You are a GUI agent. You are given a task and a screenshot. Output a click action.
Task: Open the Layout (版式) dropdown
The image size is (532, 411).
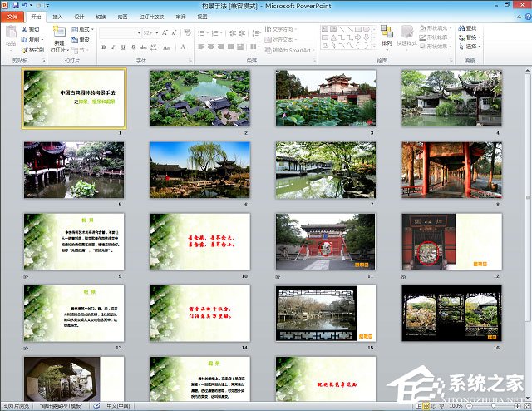(x=85, y=28)
